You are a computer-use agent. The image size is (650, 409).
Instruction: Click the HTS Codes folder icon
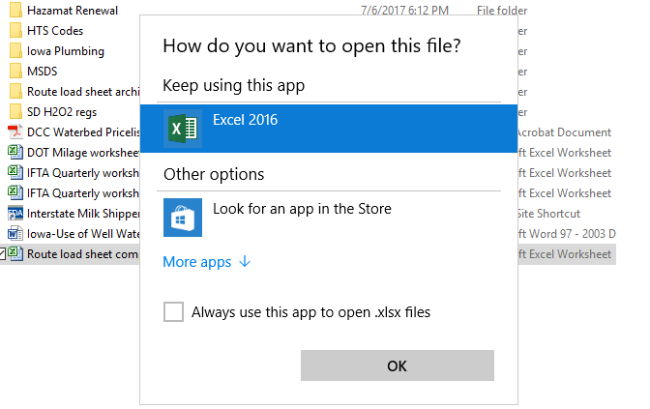click(15, 31)
